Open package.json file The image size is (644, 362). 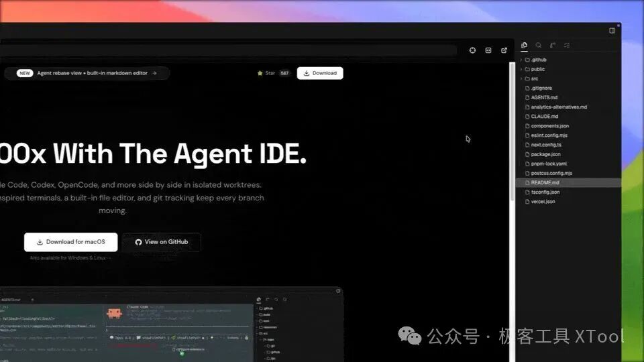click(x=545, y=154)
